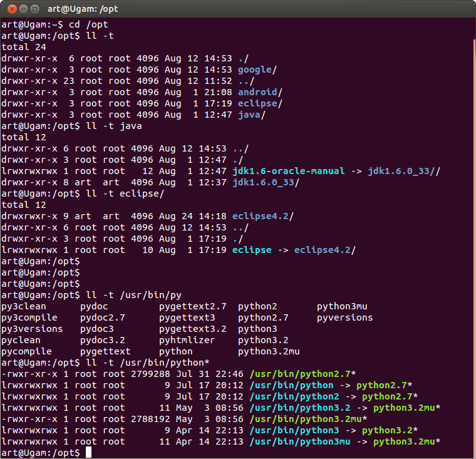476x459 pixels.
Task: Click file size 2799288
Action: (150, 374)
